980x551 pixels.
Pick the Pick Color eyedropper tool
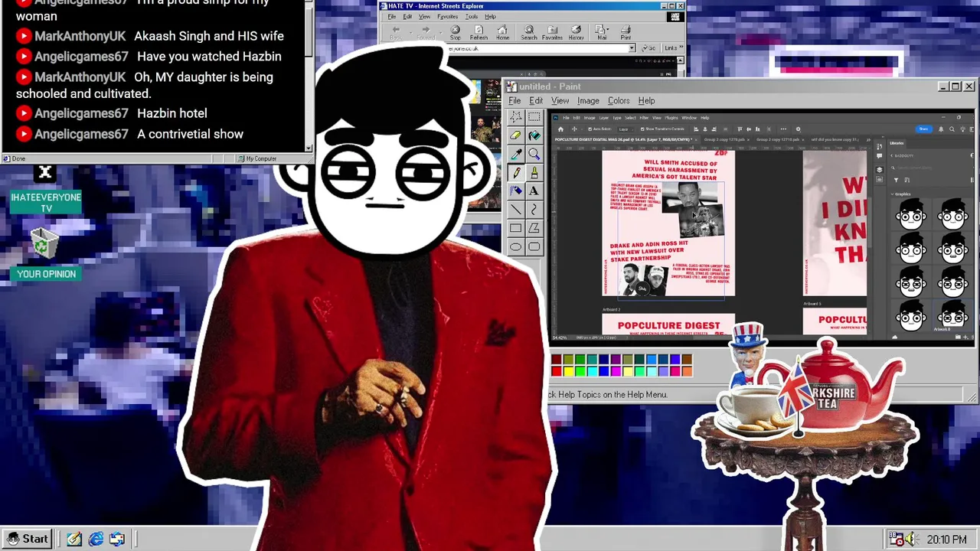point(516,154)
